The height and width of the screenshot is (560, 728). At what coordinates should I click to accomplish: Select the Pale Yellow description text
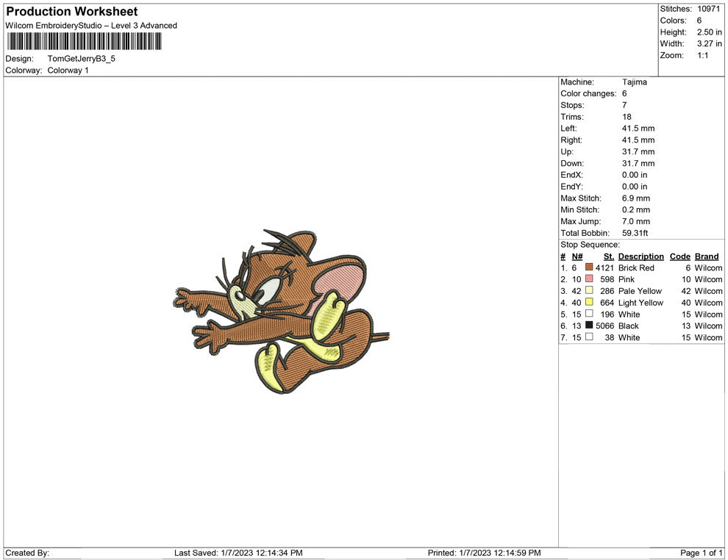[x=640, y=291]
